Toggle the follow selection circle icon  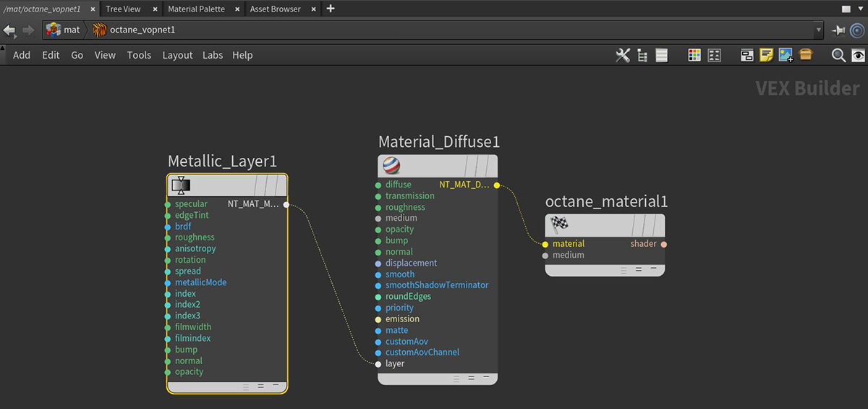point(857,30)
